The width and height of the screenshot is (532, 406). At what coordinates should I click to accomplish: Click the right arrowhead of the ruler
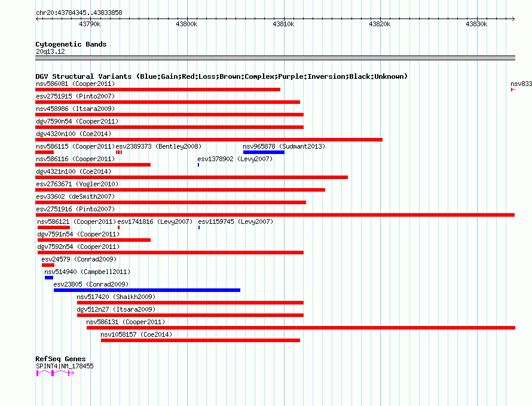pyautogui.click(x=513, y=19)
